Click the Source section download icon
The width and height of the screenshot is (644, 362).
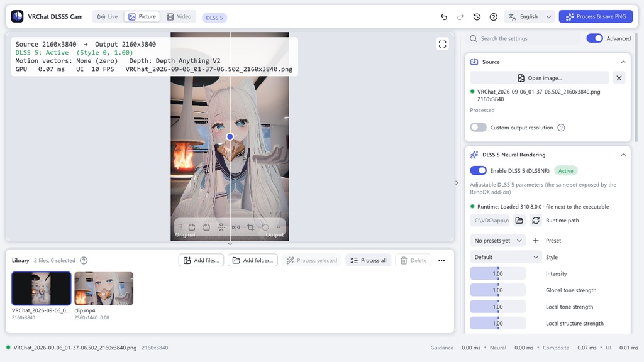474,62
